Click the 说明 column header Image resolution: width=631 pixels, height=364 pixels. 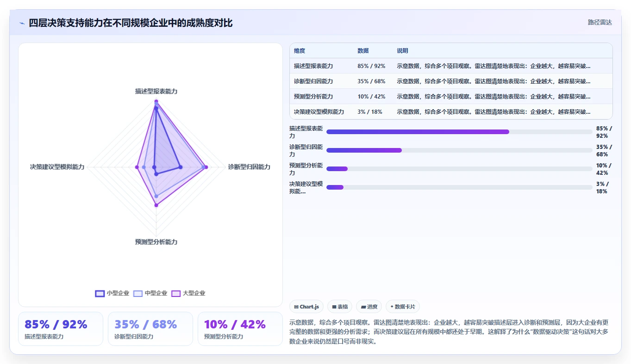tap(402, 51)
